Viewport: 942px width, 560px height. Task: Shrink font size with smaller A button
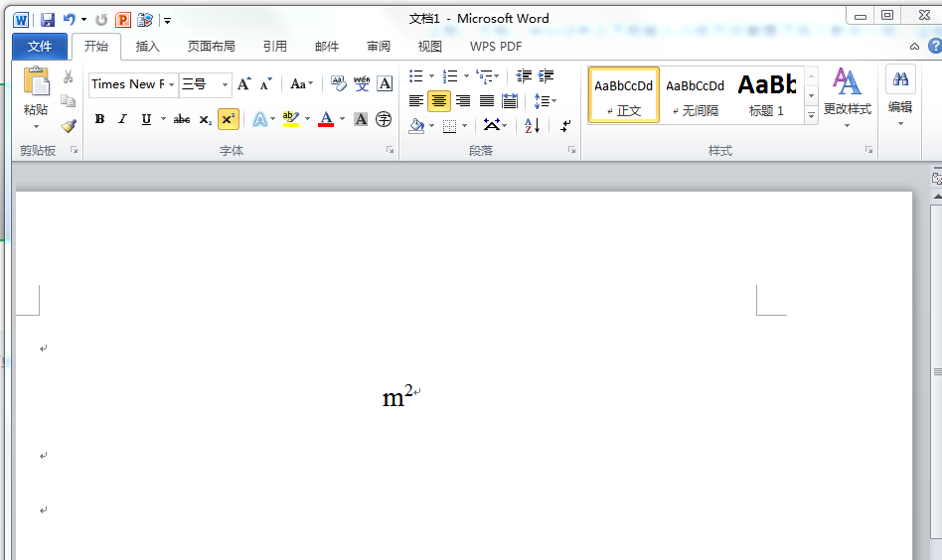265,84
